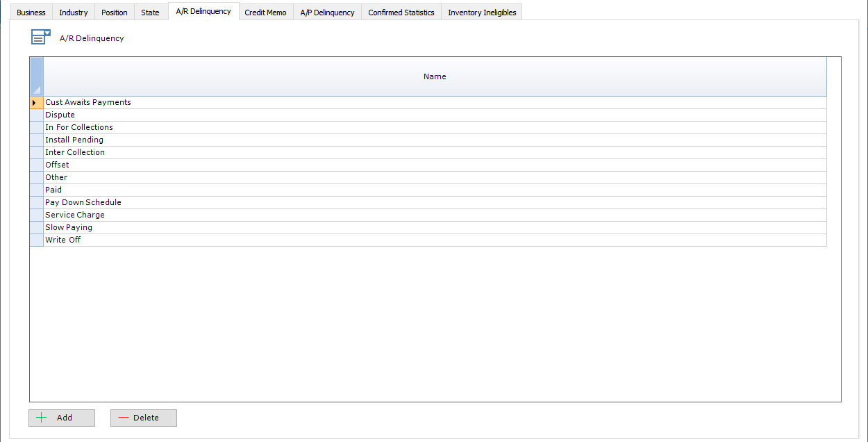868x442 pixels.
Task: Switch to the A/P Delinquency tab
Action: (326, 12)
